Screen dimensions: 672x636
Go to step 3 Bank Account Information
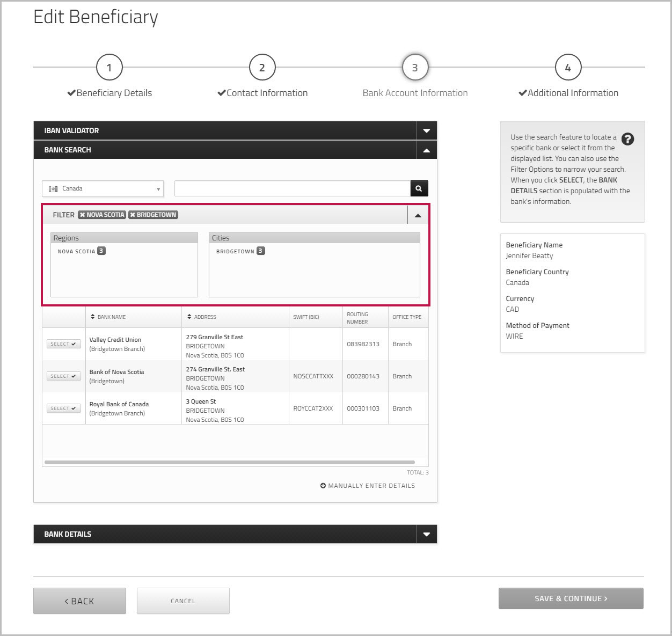click(x=415, y=68)
